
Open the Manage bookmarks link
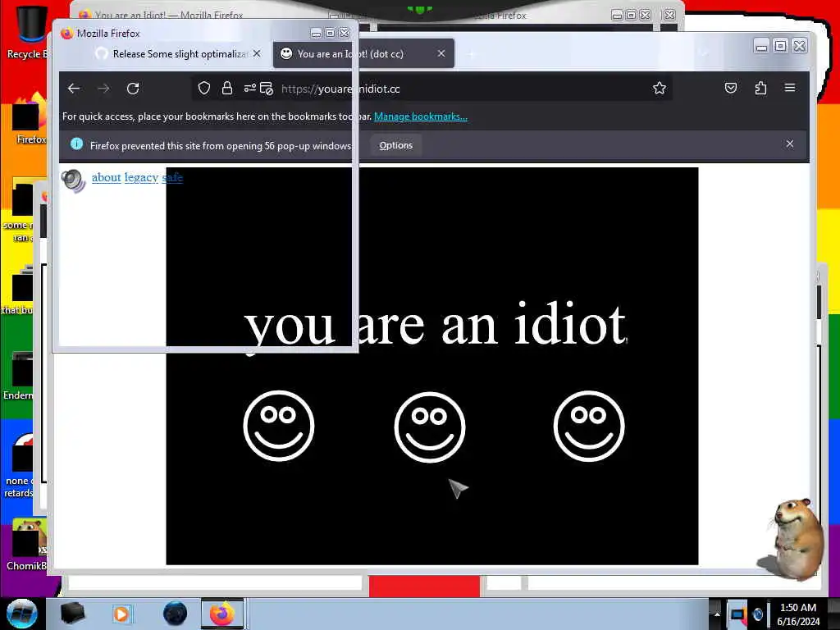pos(421,116)
